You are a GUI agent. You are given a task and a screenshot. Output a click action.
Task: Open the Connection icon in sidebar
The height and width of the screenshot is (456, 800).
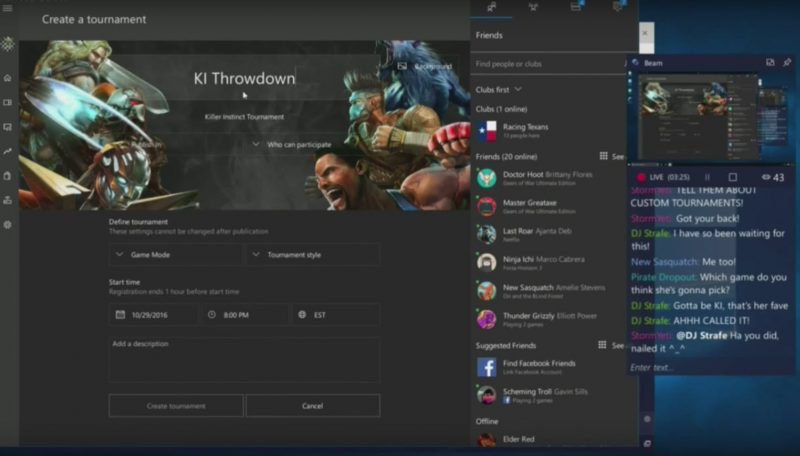point(7,200)
